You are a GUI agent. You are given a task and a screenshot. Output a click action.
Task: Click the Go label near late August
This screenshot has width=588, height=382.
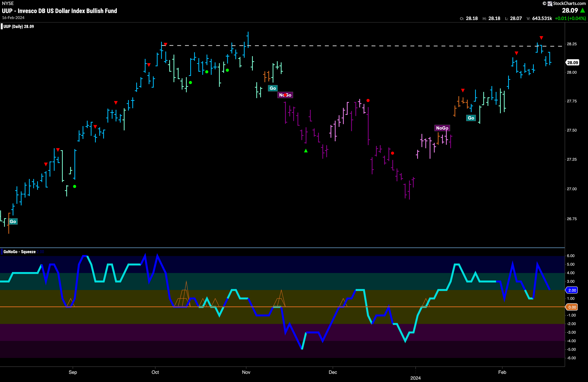(x=13, y=222)
